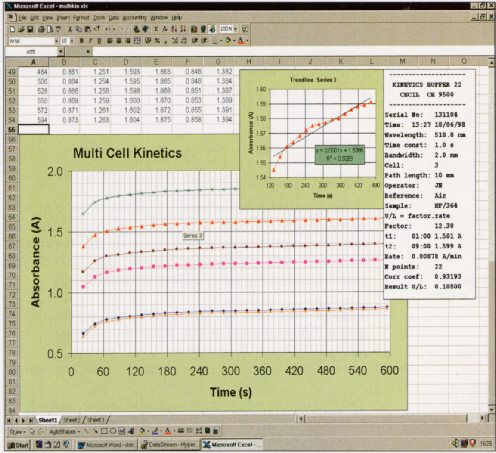Open the Name Box dropdown arrow
This screenshot has height=453, width=496.
[60, 52]
